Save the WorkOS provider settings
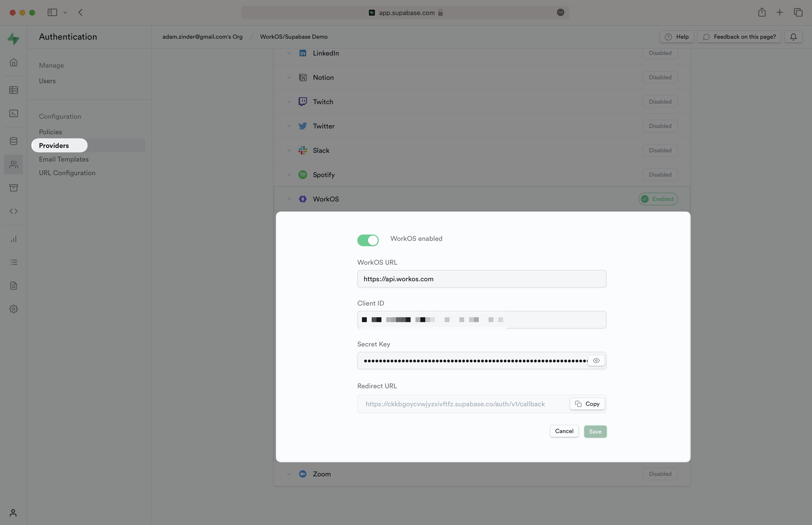 tap(595, 431)
